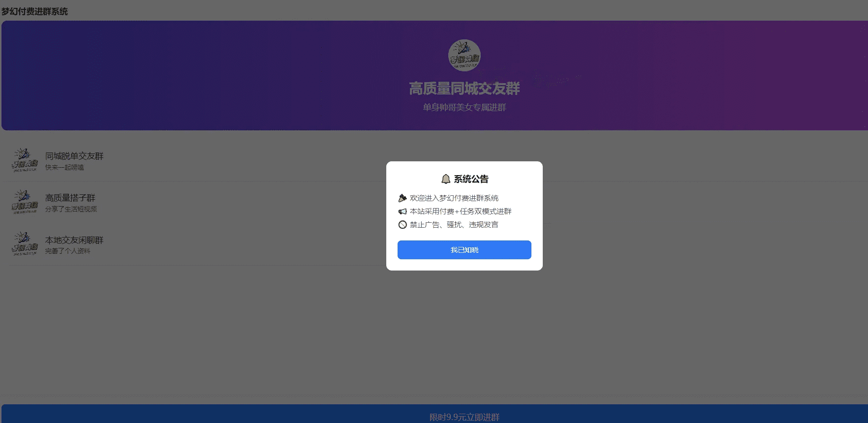The width and height of the screenshot is (868, 423).
Task: Select the 本地交友闲聊群 title
Action: coord(74,240)
